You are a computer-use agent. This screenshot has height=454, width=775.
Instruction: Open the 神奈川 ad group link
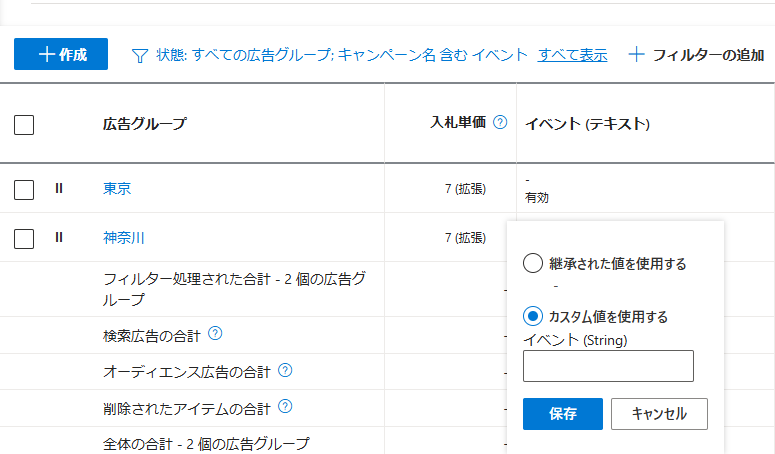[x=124, y=238]
